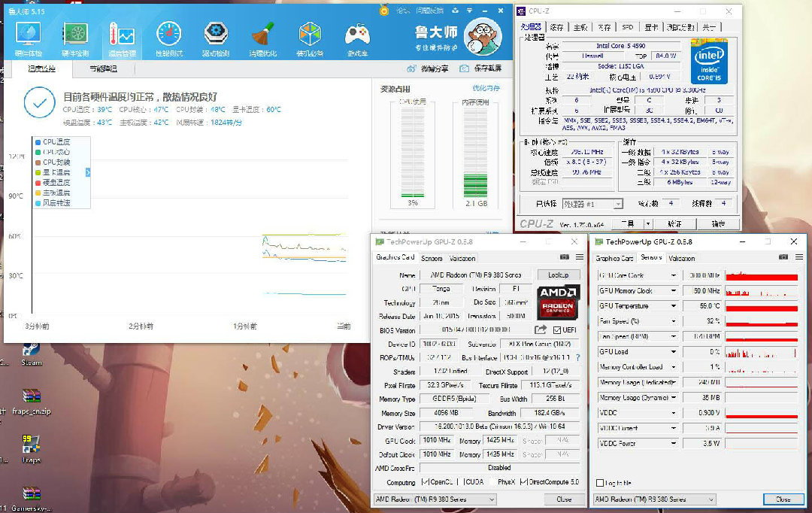Toggle the DirectCompute 5.0 checkbox
Viewport: 812px width, 513px height.
click(x=523, y=482)
